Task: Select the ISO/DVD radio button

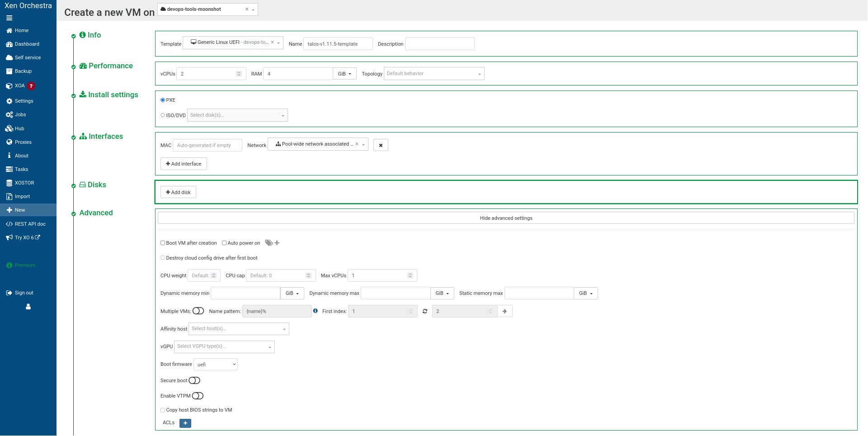Action: [162, 115]
